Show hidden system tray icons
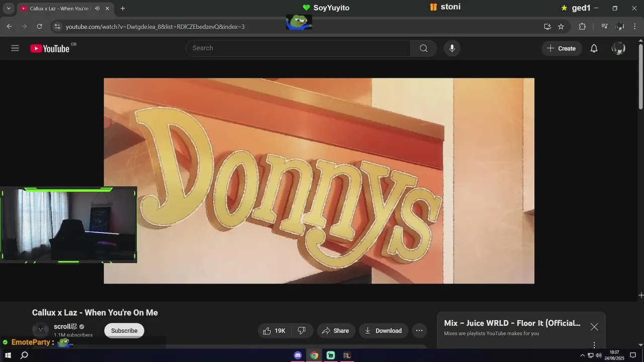Image resolution: width=644 pixels, height=362 pixels. [x=583, y=355]
